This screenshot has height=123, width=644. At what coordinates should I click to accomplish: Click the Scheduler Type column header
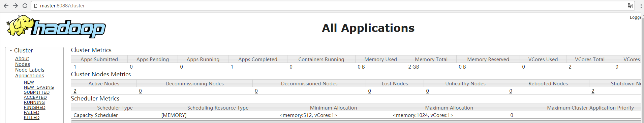(x=115, y=108)
